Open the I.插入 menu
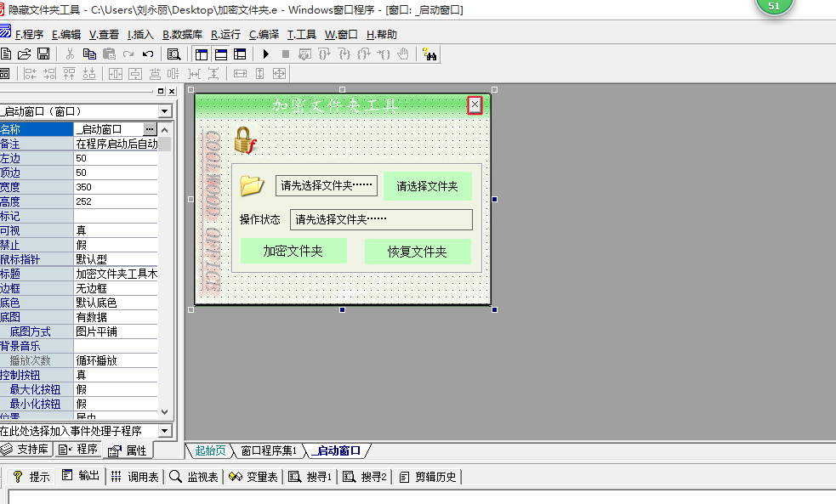The image size is (836, 504). (x=140, y=35)
